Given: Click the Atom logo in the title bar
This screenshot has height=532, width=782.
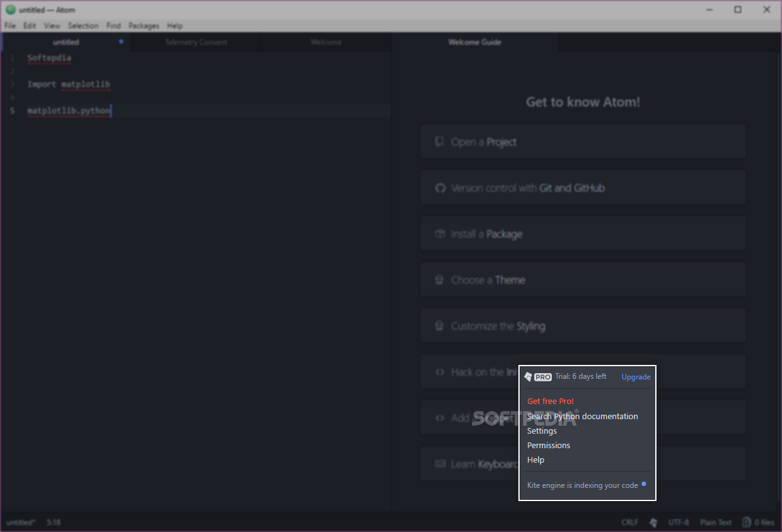Looking at the screenshot, I should [10, 9].
